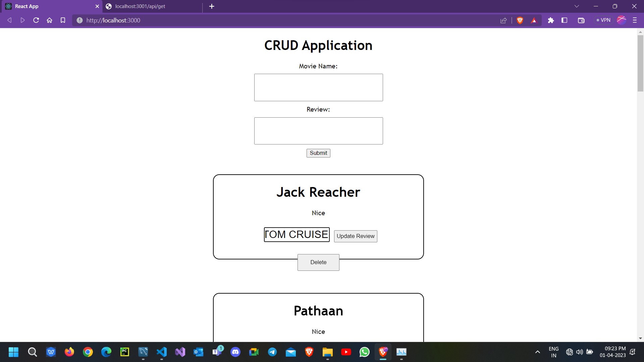This screenshot has height=362, width=644.
Task: Open the Brave sidebar panel icon
Action: [565, 20]
